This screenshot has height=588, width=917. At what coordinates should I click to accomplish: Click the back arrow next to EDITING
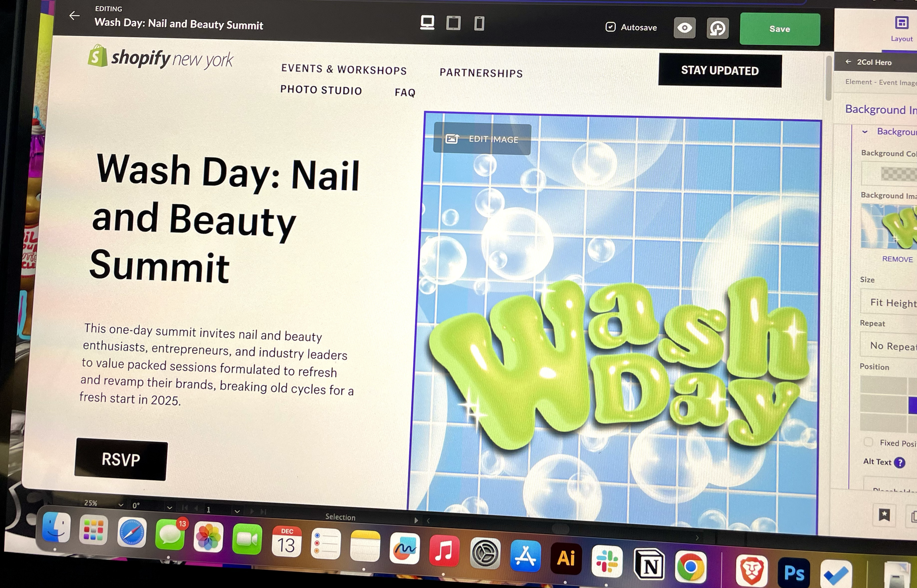pyautogui.click(x=74, y=16)
